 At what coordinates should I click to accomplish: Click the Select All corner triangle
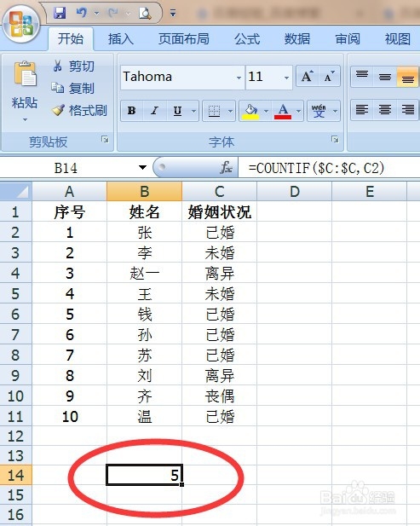pos(15,192)
